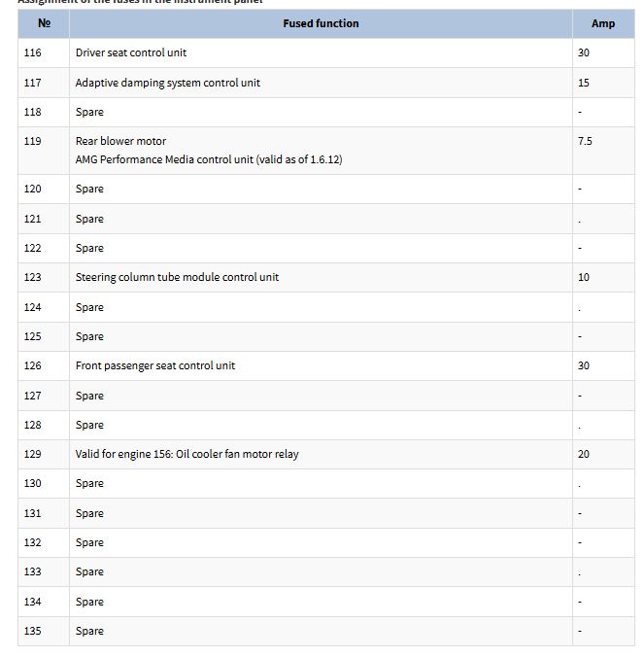Click the 10 amp value for fuse 123

(583, 277)
